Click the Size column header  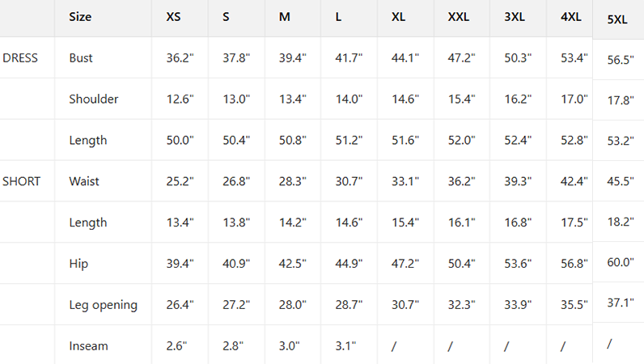80,17
